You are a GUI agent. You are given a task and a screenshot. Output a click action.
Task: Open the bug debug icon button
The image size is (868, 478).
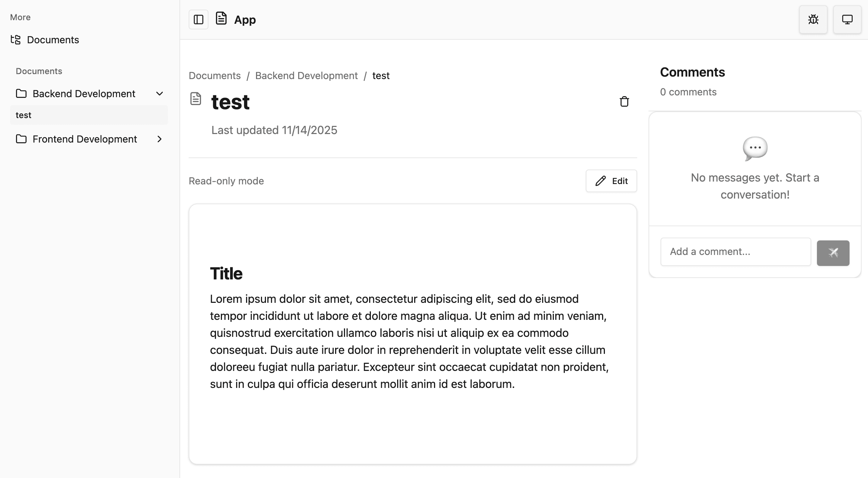(x=813, y=20)
